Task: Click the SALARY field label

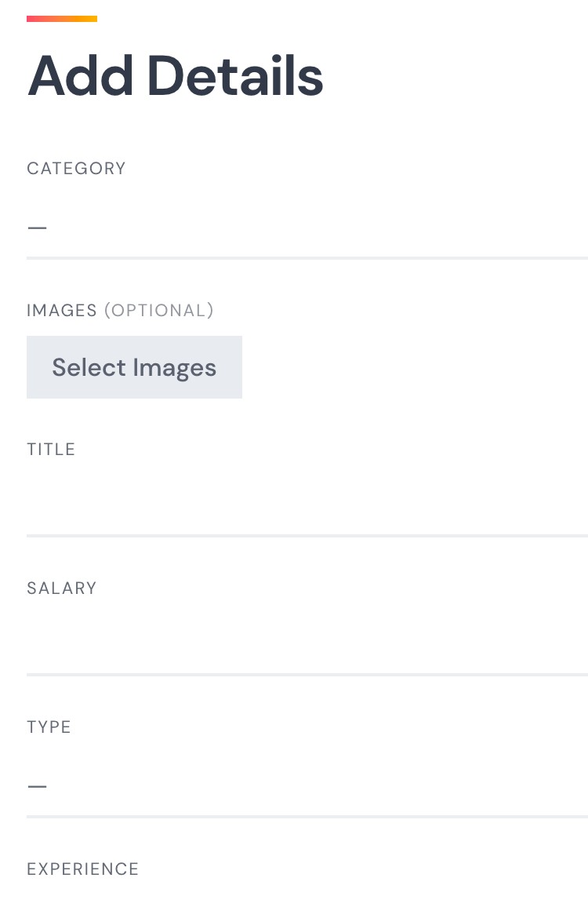Action: 61,588
